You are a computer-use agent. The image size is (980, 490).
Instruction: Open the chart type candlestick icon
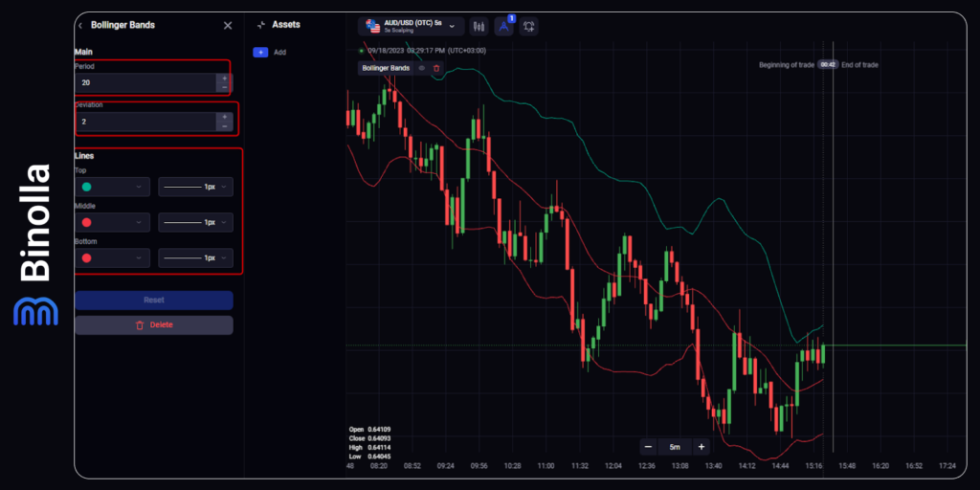(x=479, y=26)
